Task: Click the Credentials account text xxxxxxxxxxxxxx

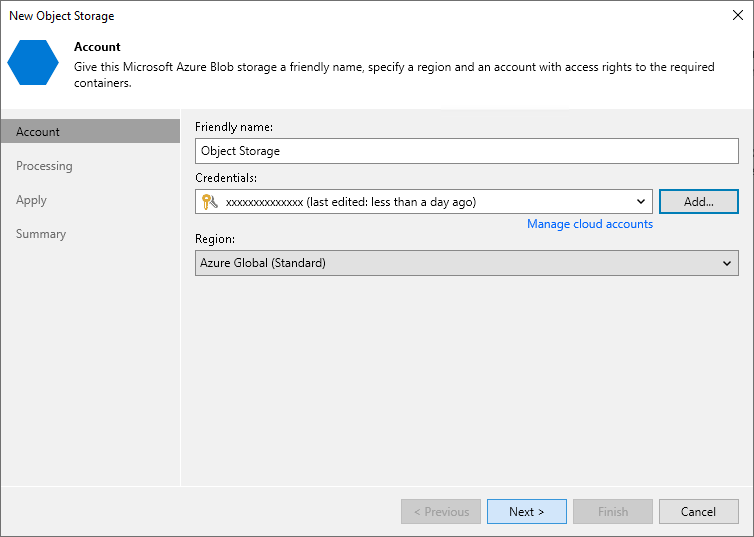Action: [264, 202]
